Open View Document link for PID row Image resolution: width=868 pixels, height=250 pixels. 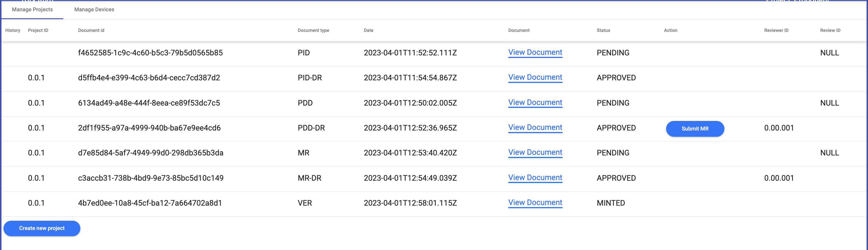click(535, 52)
